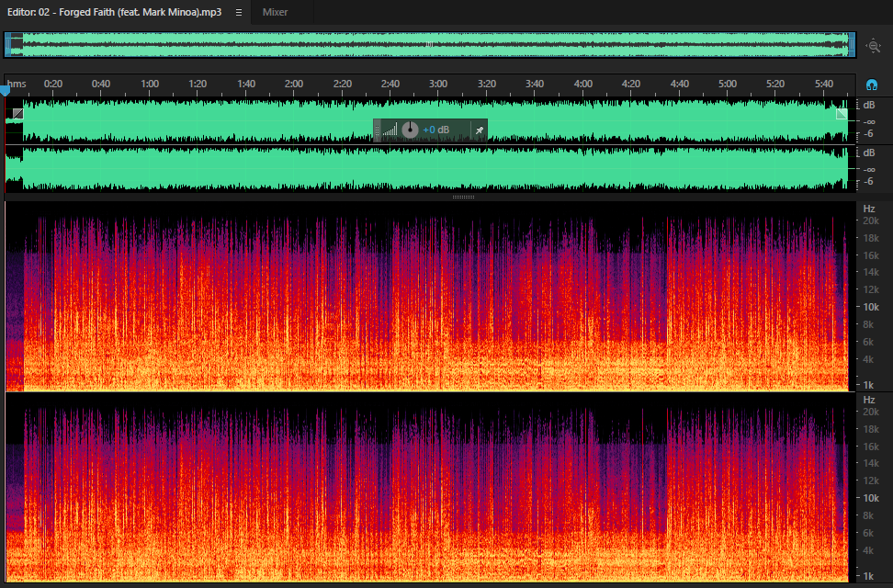
Task: Click 2:40 on the time ruler
Action: click(390, 84)
